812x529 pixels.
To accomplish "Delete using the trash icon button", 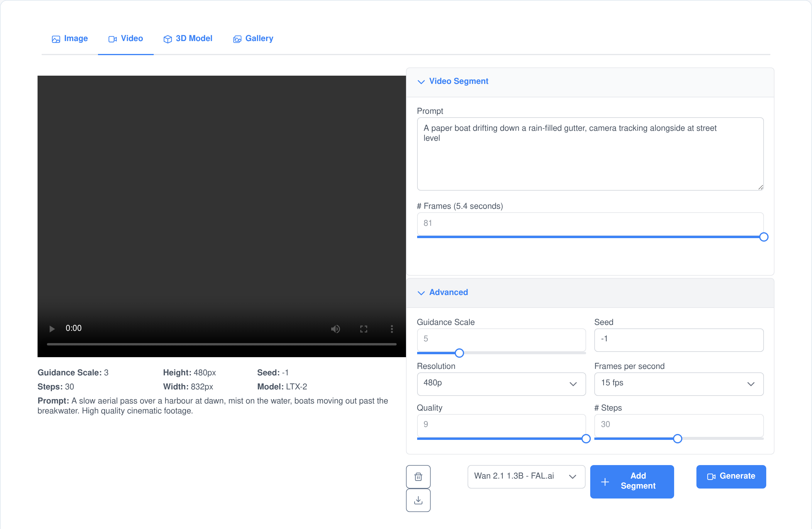I will tap(418, 477).
